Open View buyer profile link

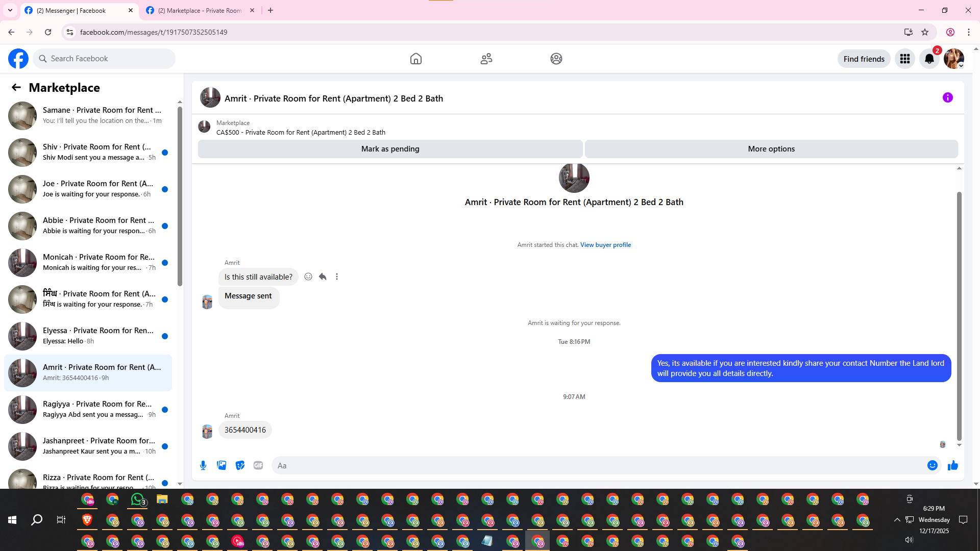click(x=605, y=245)
